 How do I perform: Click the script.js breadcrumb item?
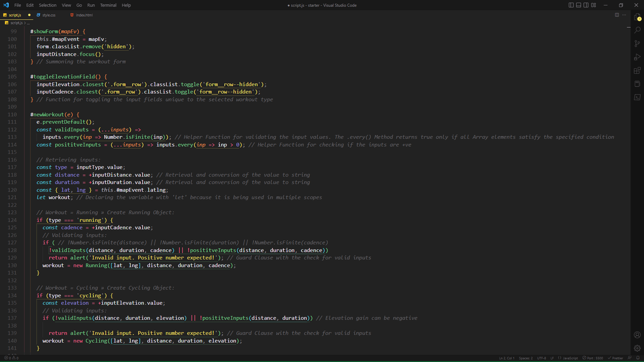pos(16,23)
